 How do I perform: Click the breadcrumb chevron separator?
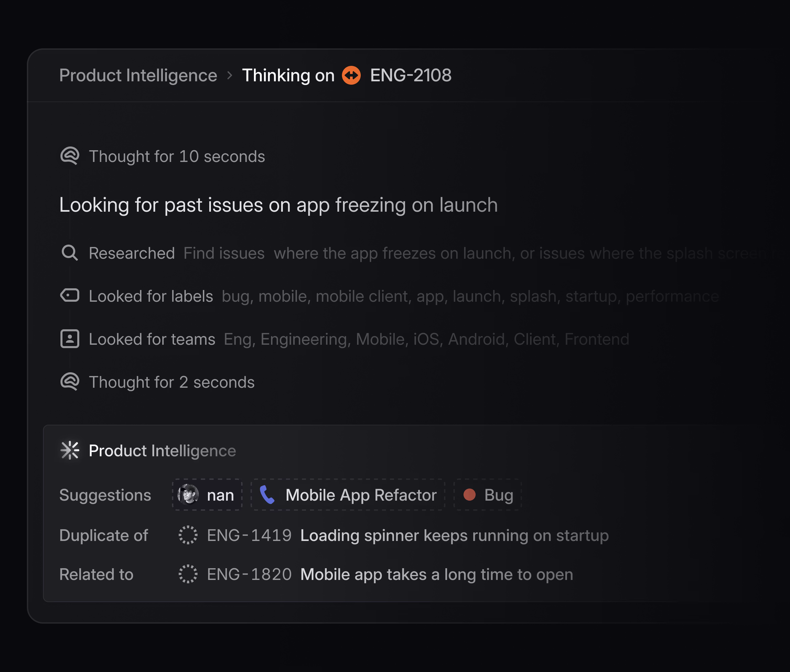(229, 75)
